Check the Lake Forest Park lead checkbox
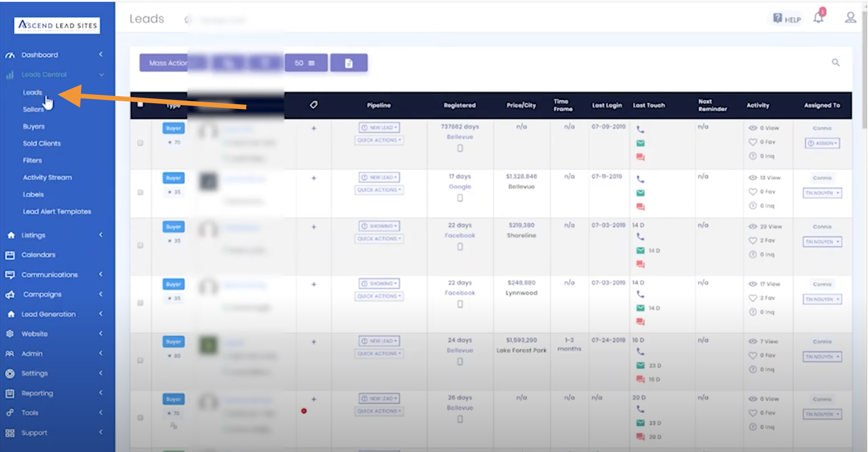The image size is (868, 452). pyautogui.click(x=140, y=360)
